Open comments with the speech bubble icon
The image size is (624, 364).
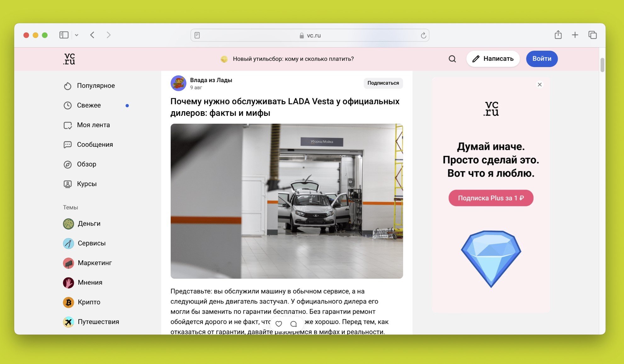pos(294,324)
